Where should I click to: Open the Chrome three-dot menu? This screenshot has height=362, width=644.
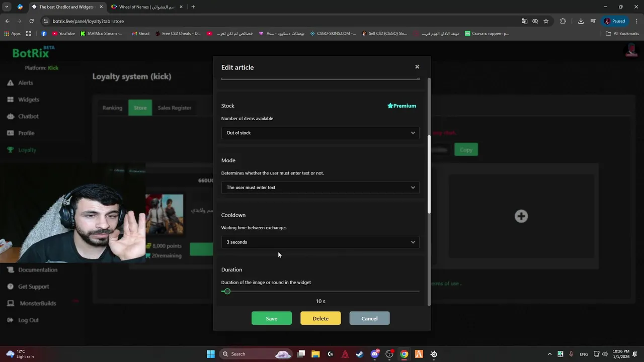(635, 21)
